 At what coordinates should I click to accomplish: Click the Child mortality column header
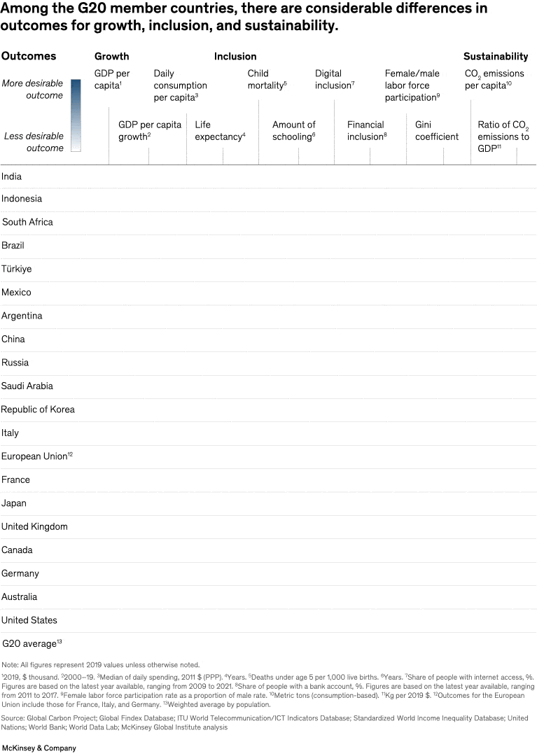tap(267, 79)
